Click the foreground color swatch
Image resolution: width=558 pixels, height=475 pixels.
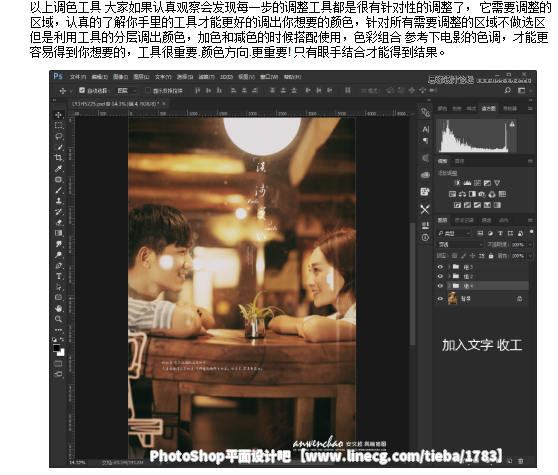tap(57, 348)
